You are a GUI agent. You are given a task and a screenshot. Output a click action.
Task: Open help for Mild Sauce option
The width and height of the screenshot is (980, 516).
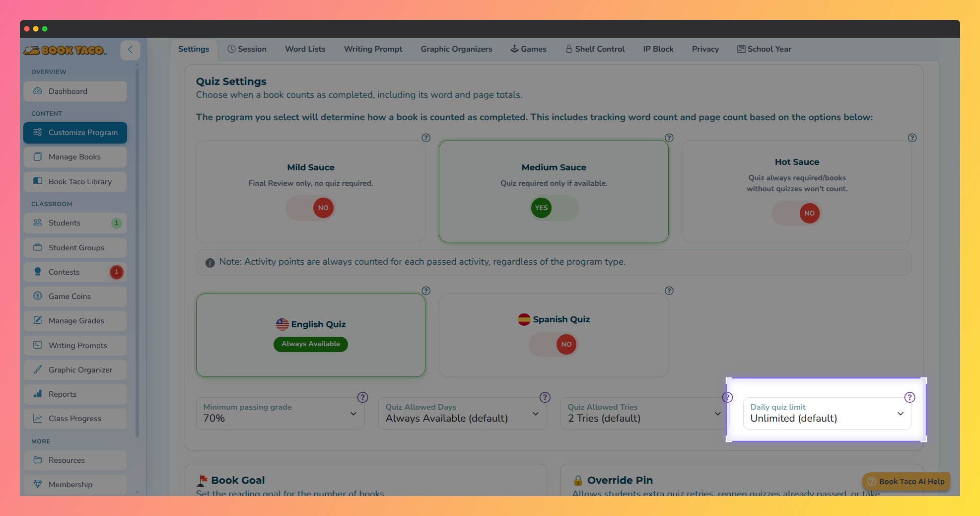click(x=426, y=138)
